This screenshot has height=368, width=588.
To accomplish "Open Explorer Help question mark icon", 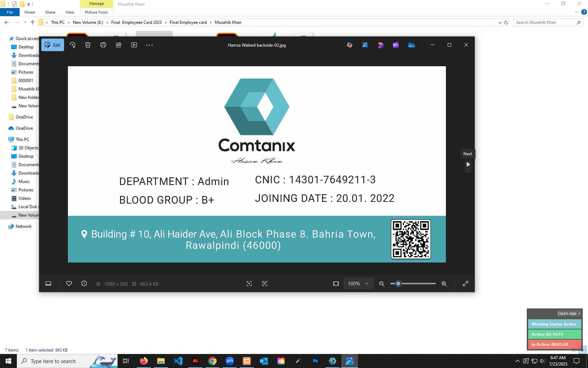I will pyautogui.click(x=584, y=12).
